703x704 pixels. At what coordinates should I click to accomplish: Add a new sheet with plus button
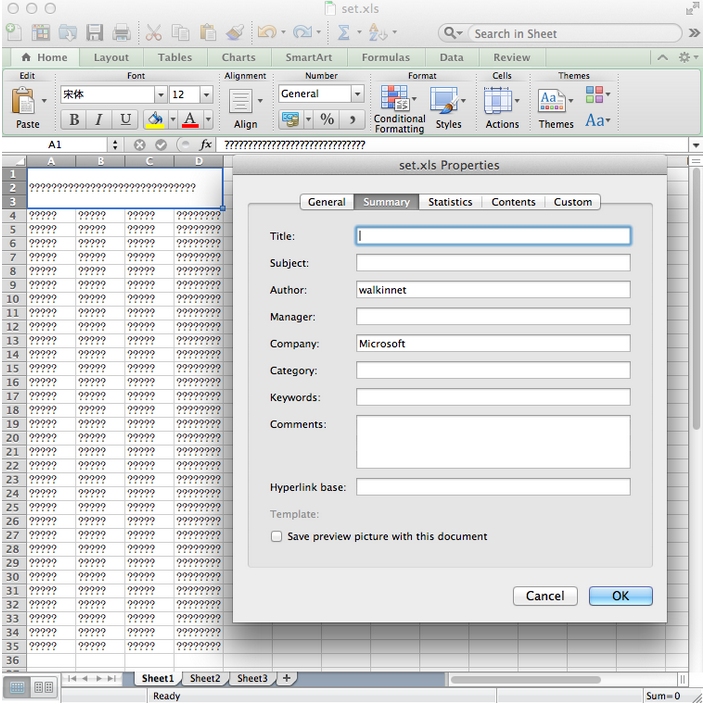[286, 678]
